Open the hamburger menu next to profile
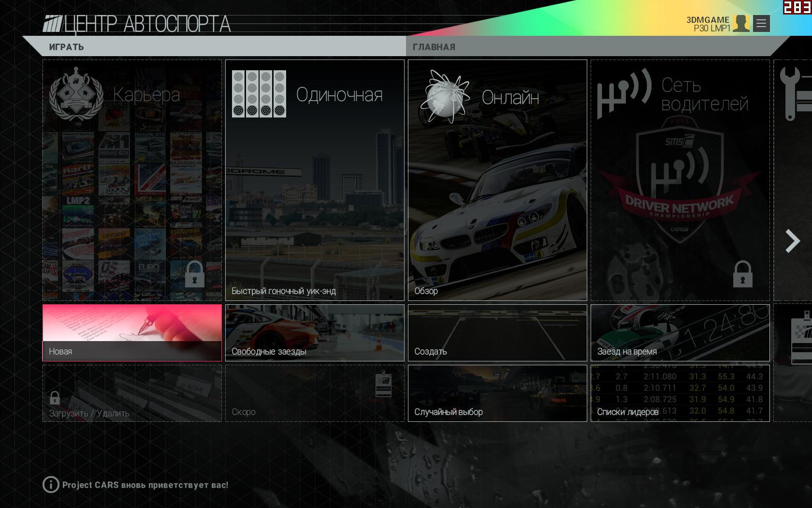The width and height of the screenshot is (812, 508). click(761, 23)
